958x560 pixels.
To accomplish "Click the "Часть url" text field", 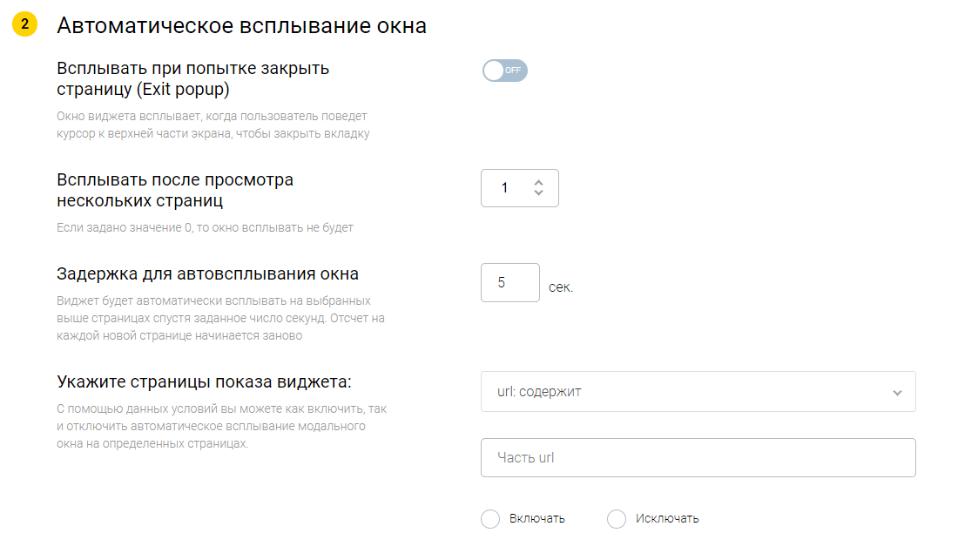I will pyautogui.click(x=697, y=458).
